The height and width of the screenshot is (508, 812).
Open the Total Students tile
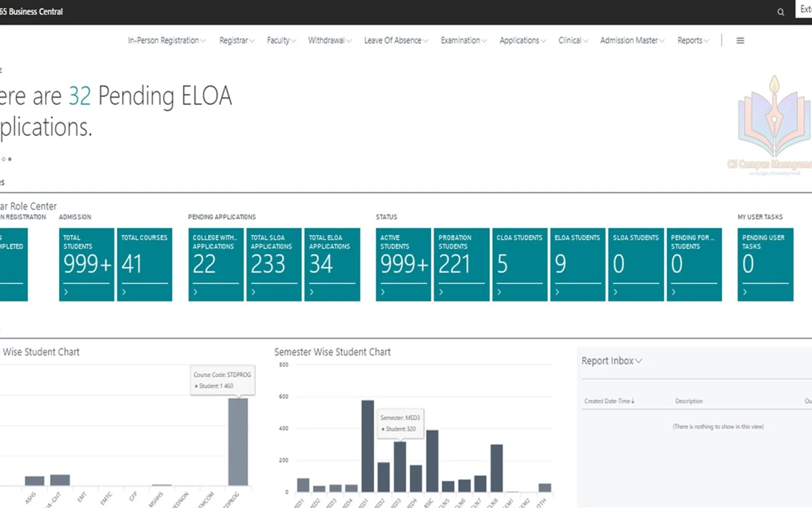click(x=87, y=264)
